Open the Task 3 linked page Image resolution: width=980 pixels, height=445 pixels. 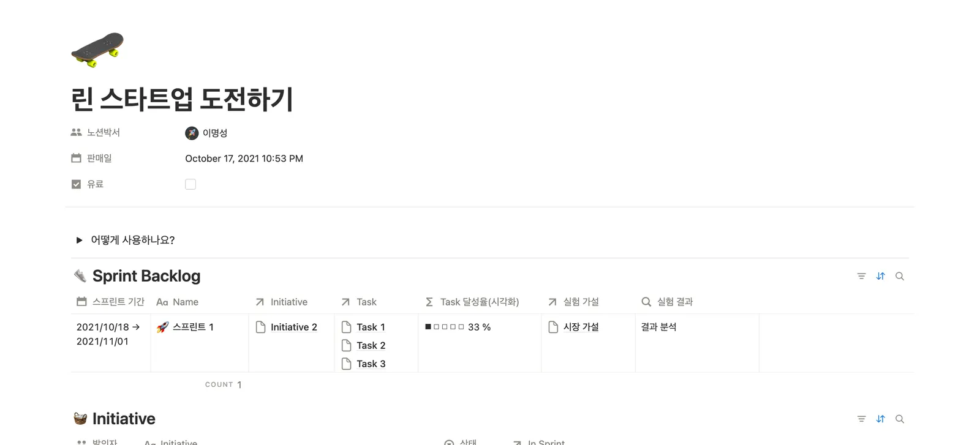[371, 364]
